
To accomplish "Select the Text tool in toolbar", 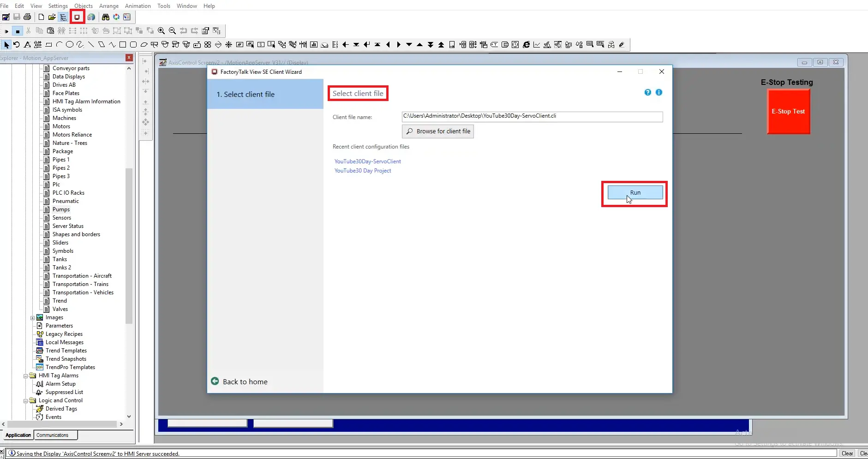I will (27, 45).
